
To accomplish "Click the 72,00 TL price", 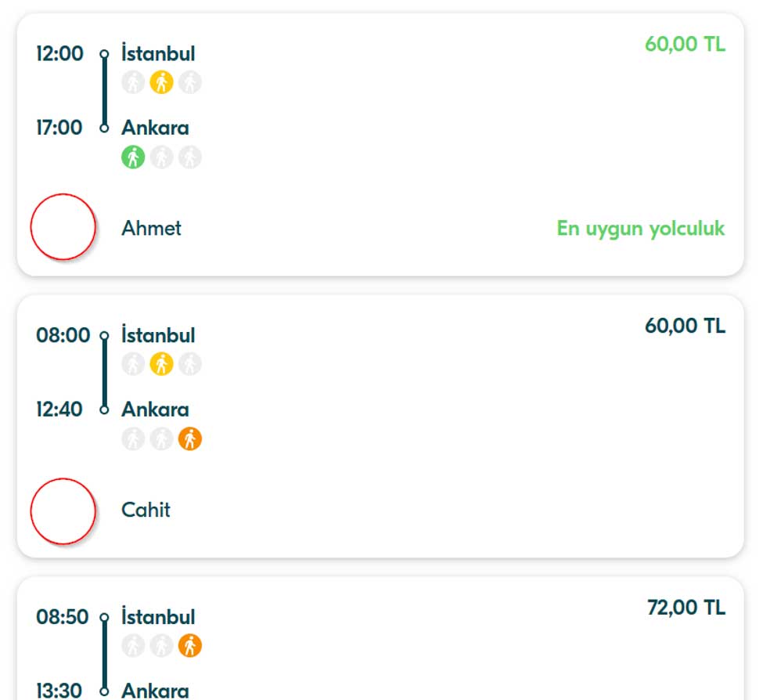I will tap(686, 608).
